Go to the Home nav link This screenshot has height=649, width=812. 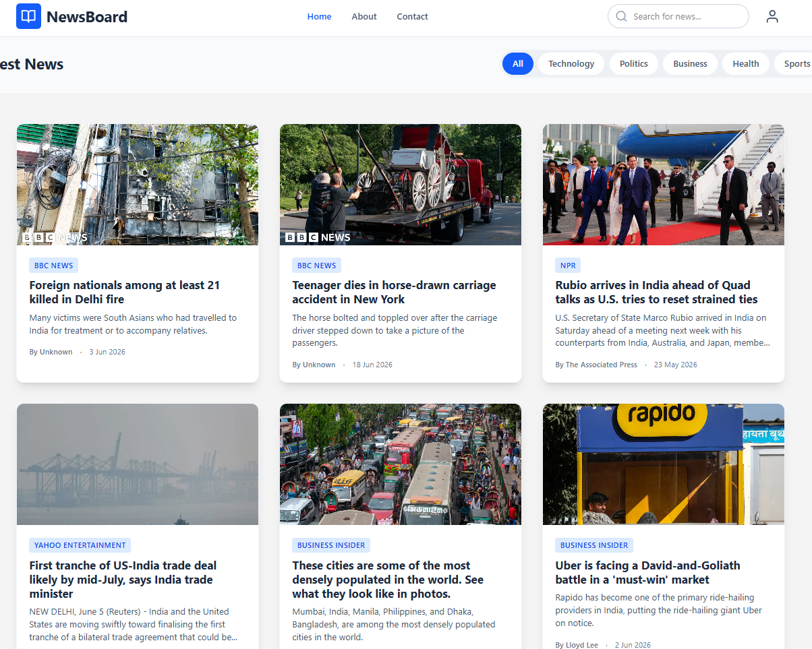[x=319, y=16]
